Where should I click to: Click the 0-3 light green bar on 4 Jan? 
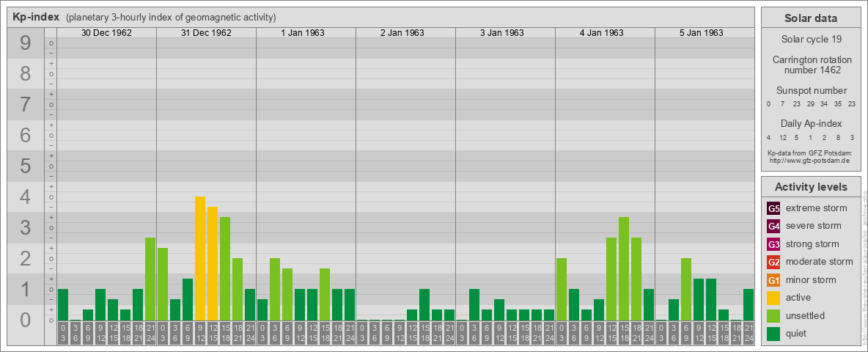(x=562, y=290)
